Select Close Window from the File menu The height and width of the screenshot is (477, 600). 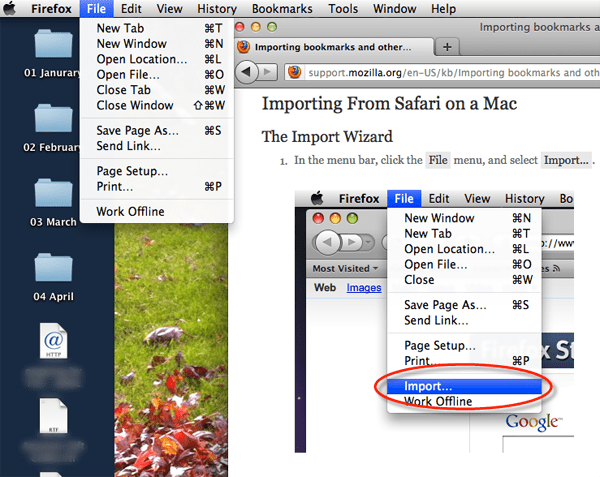click(135, 105)
